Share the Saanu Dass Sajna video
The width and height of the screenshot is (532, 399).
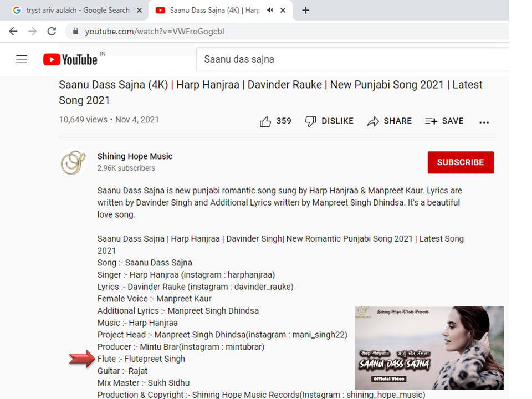(390, 121)
